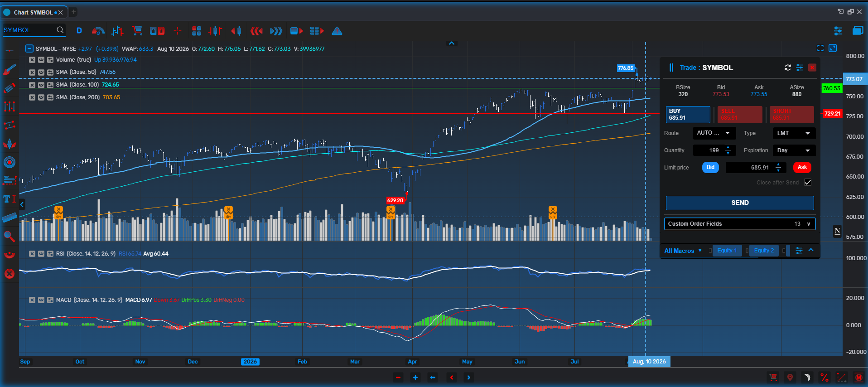This screenshot has width=868, height=387.
Task: Toggle visibility of the Volume indicator
Action: tap(41, 60)
